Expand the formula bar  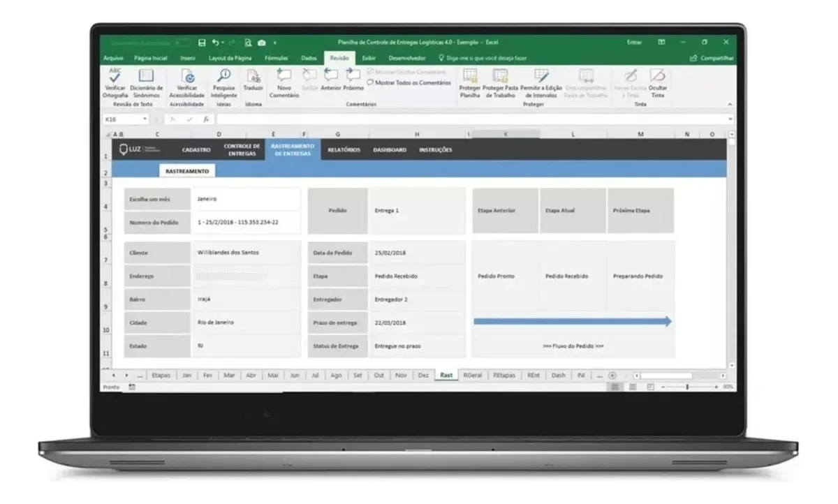[730, 119]
